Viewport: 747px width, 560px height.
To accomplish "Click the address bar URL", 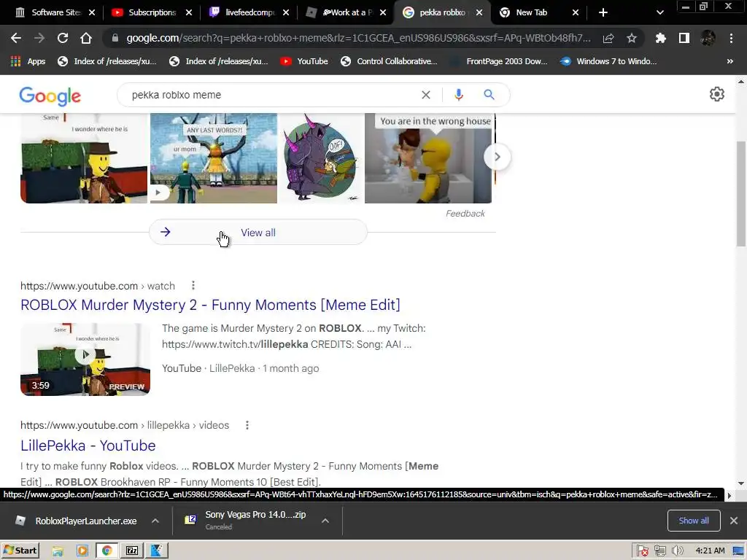I will point(358,38).
